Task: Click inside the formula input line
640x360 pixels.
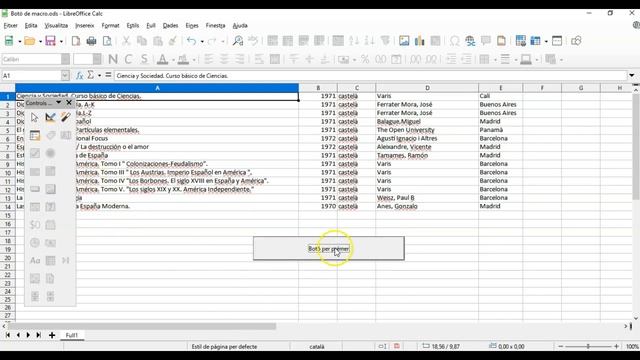Action: click(371, 76)
